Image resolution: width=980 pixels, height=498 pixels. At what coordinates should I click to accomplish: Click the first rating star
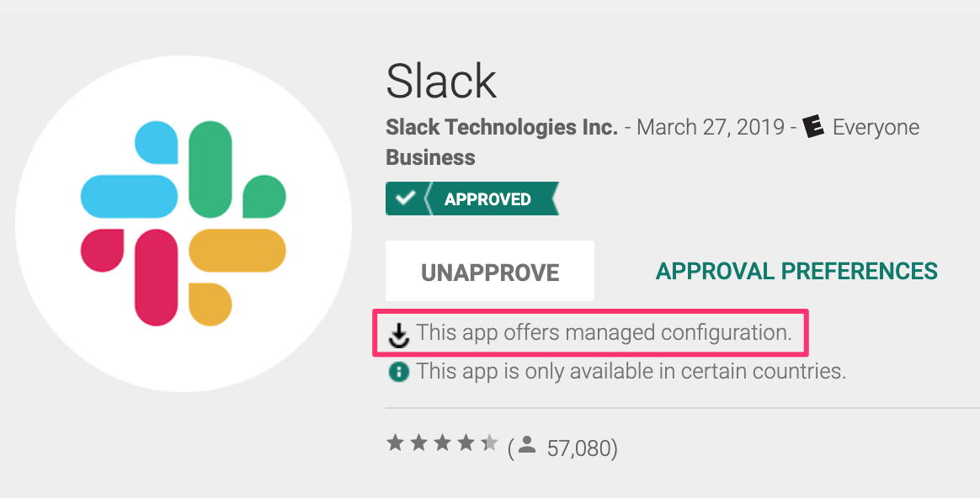(395, 443)
